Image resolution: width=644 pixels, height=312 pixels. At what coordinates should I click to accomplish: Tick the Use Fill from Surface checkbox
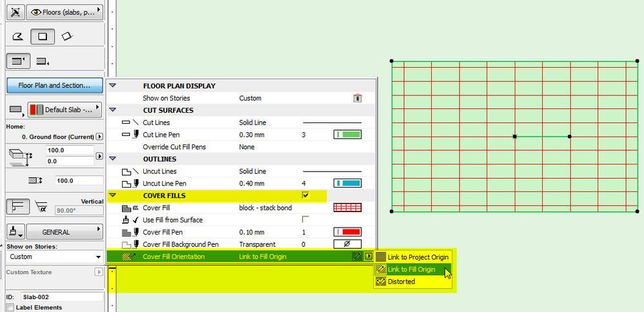tap(305, 220)
